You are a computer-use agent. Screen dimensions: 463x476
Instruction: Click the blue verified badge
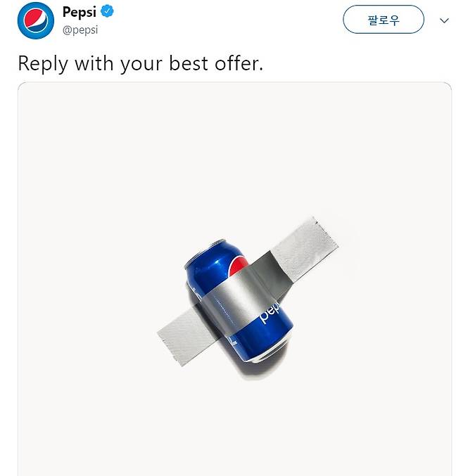pos(107,11)
